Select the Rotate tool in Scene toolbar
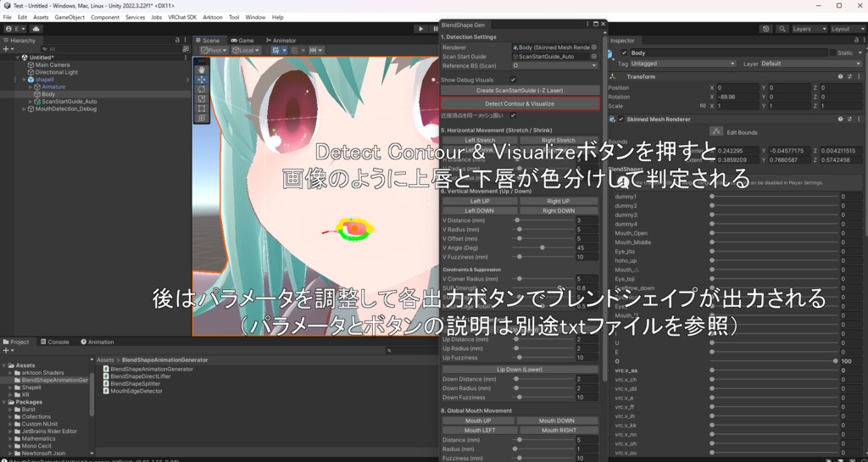 point(202,89)
